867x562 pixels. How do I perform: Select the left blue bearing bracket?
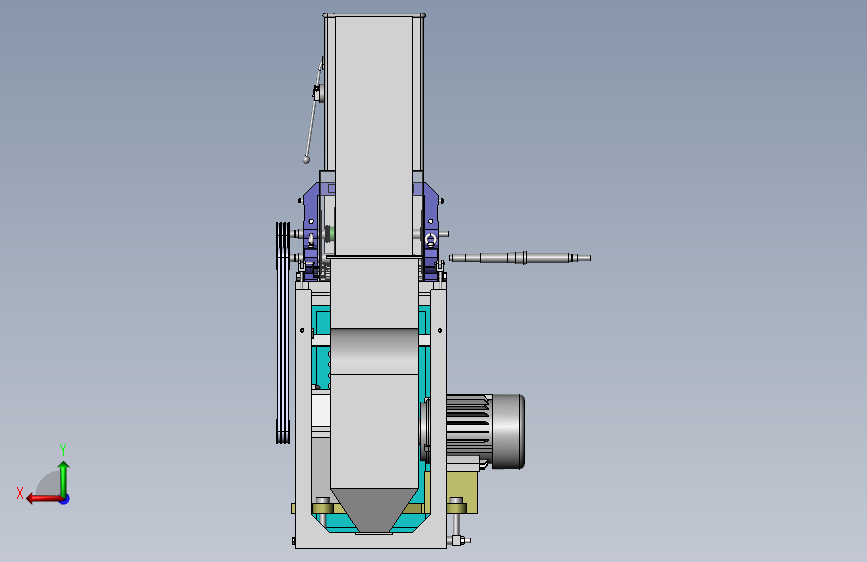point(311,230)
